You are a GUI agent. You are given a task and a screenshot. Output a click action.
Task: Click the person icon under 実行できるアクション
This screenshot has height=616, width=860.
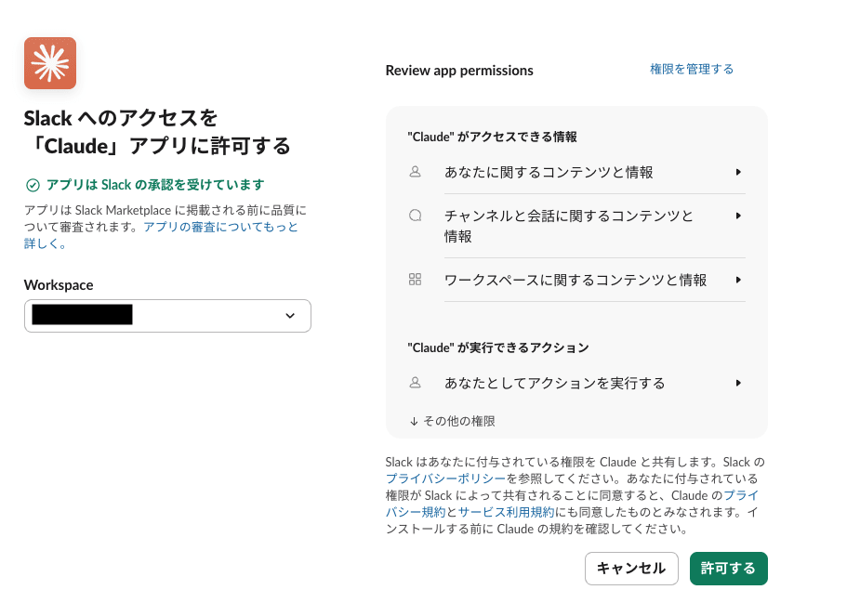click(x=415, y=382)
